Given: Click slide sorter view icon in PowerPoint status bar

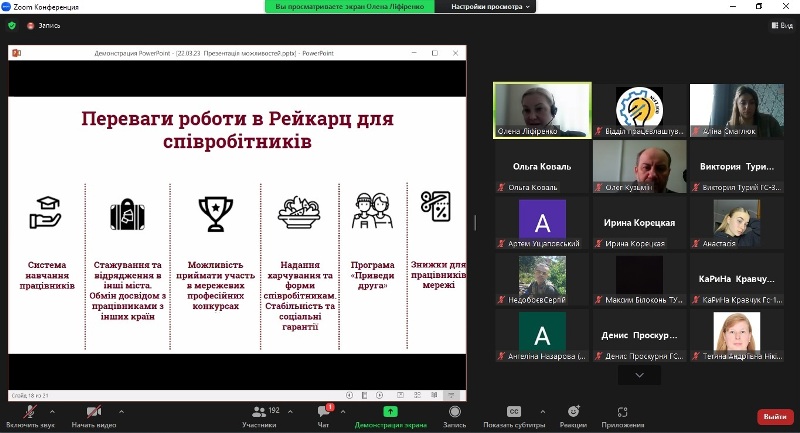Looking at the screenshot, I should (x=417, y=395).
